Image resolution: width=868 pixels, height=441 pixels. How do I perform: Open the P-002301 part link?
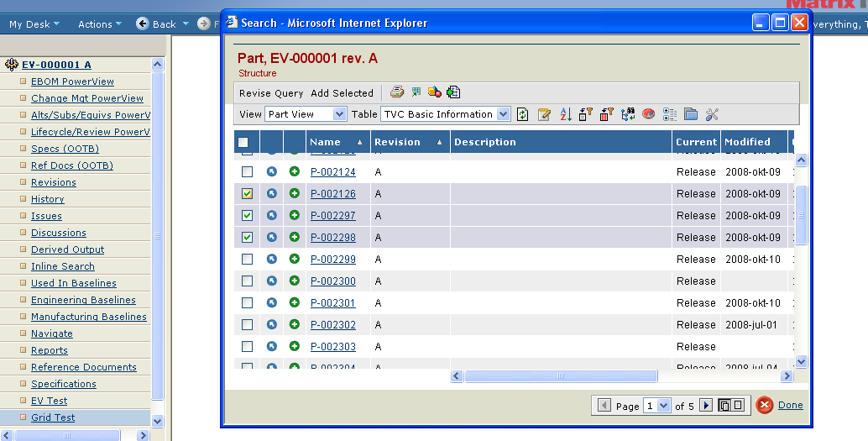click(332, 303)
